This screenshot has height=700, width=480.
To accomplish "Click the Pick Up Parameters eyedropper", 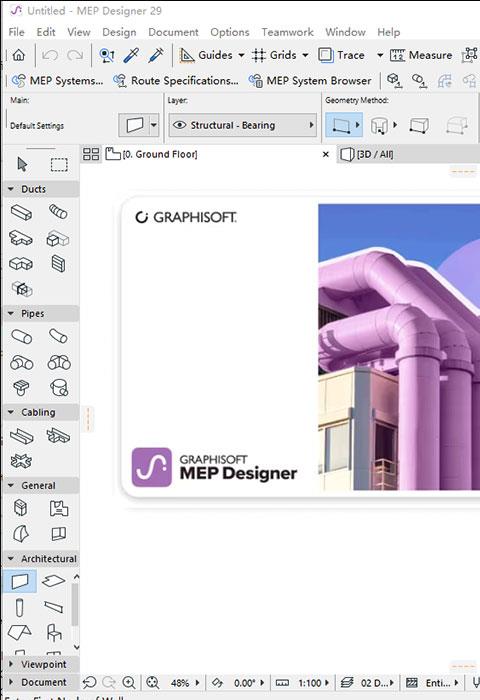I will pyautogui.click(x=131, y=55).
